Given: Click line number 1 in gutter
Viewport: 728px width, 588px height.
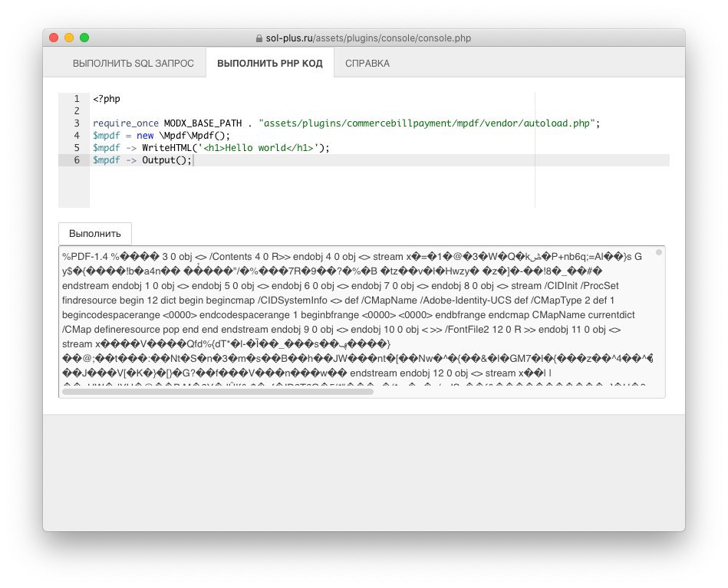Looking at the screenshot, I should [77, 99].
